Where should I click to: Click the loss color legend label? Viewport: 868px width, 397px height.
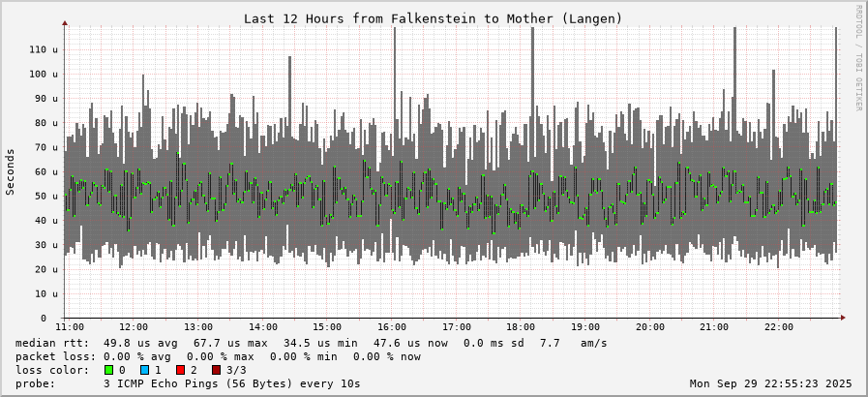tap(52, 370)
